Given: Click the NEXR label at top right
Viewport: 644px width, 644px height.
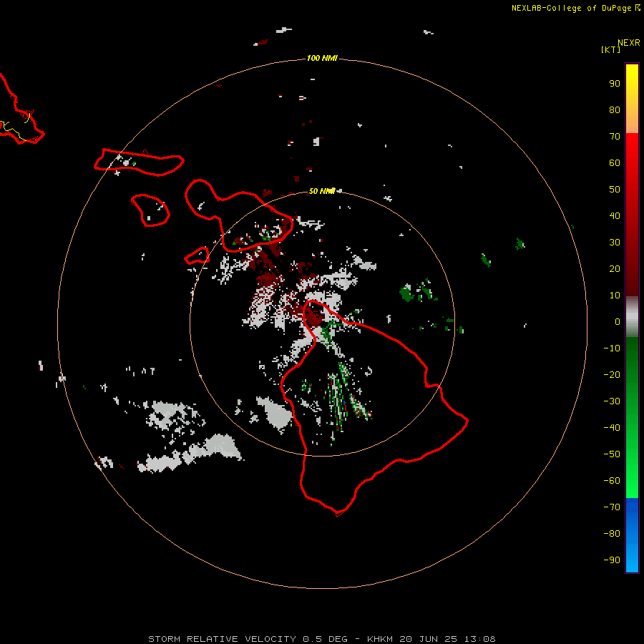Looking at the screenshot, I should pyautogui.click(x=628, y=43).
